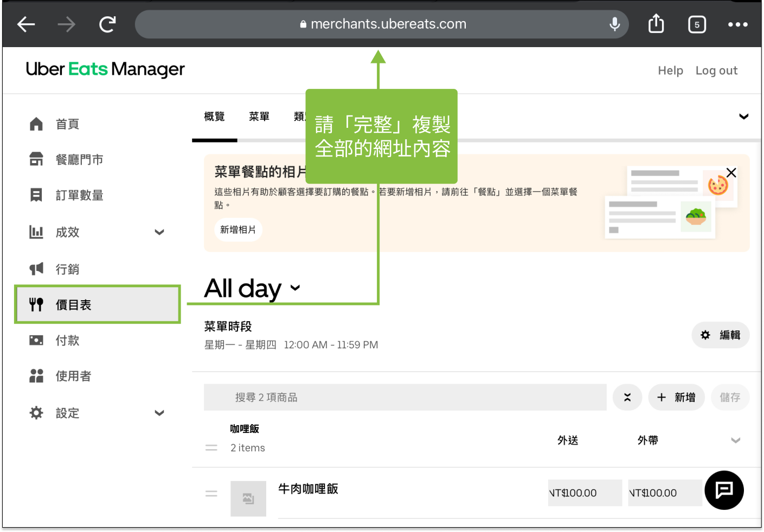764x532 pixels.
Task: Click the share icon in the browser toolbar
Action: point(656,23)
